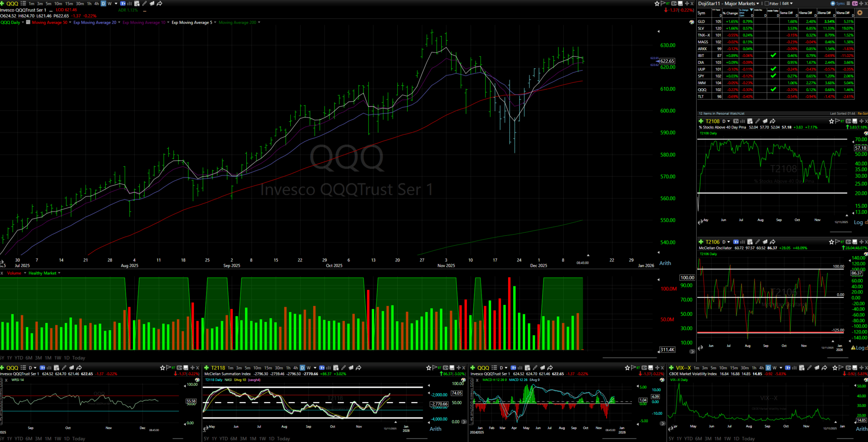This screenshot has height=442, width=868.
Task: Toggle the Filter checkbox in watchlist header
Action: tap(767, 4)
